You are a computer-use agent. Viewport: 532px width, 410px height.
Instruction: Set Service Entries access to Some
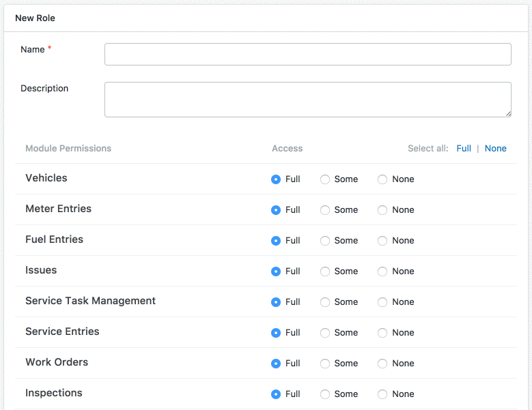(325, 333)
